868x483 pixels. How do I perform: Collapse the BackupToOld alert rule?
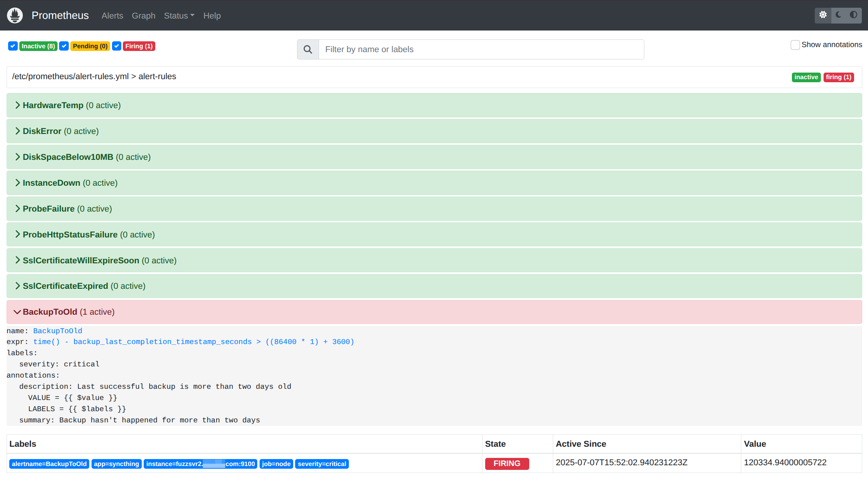pyautogui.click(x=434, y=312)
